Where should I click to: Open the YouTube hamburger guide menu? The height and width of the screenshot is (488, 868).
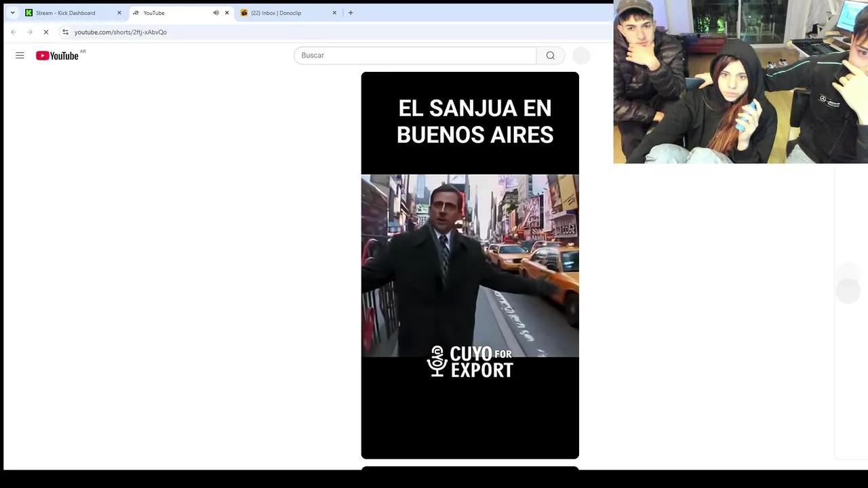[x=20, y=56]
